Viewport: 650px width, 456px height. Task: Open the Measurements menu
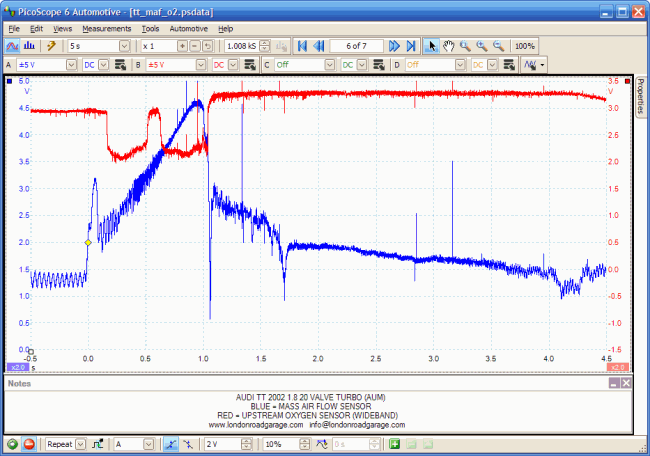[106, 29]
